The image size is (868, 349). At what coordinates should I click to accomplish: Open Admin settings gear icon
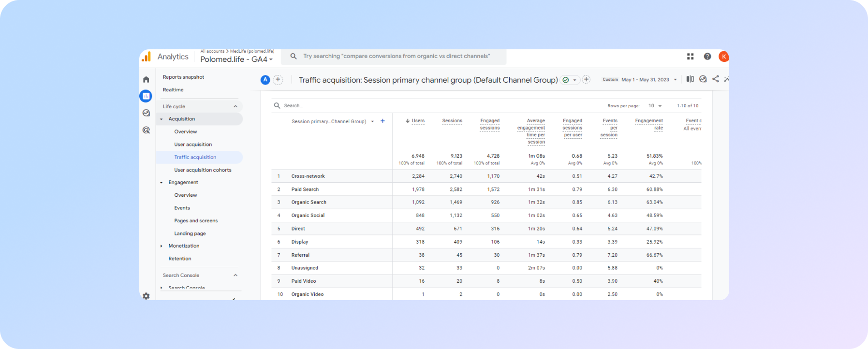click(146, 296)
